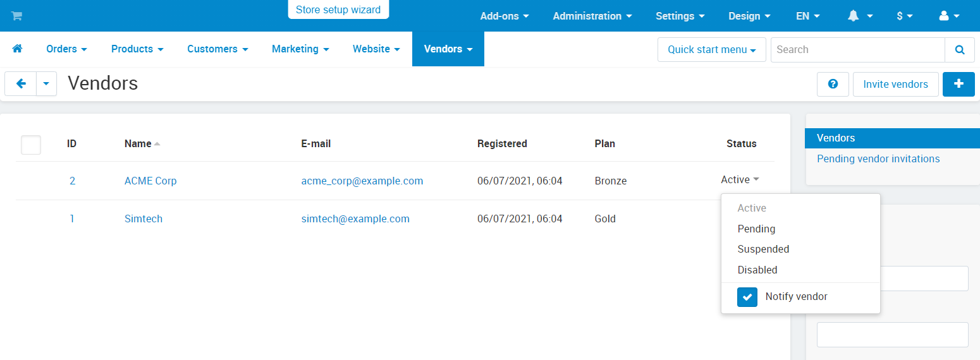
Task: Click the Notify vendor label
Action: 796,296
